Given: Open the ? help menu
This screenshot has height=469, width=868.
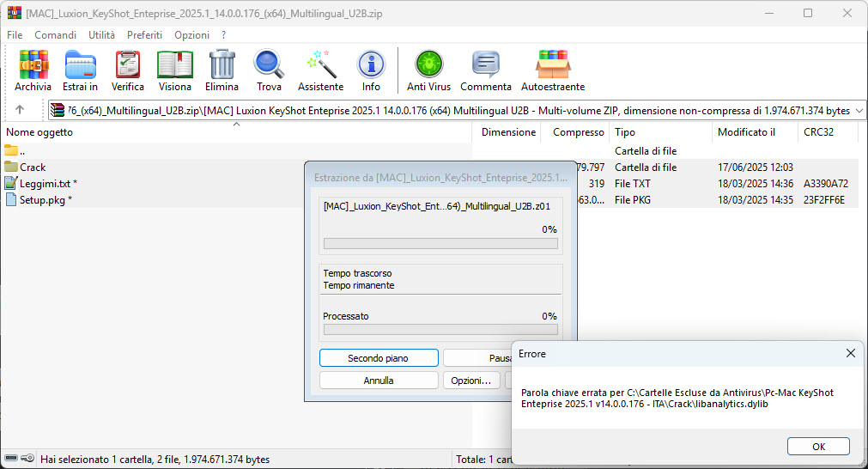Looking at the screenshot, I should tap(223, 35).
